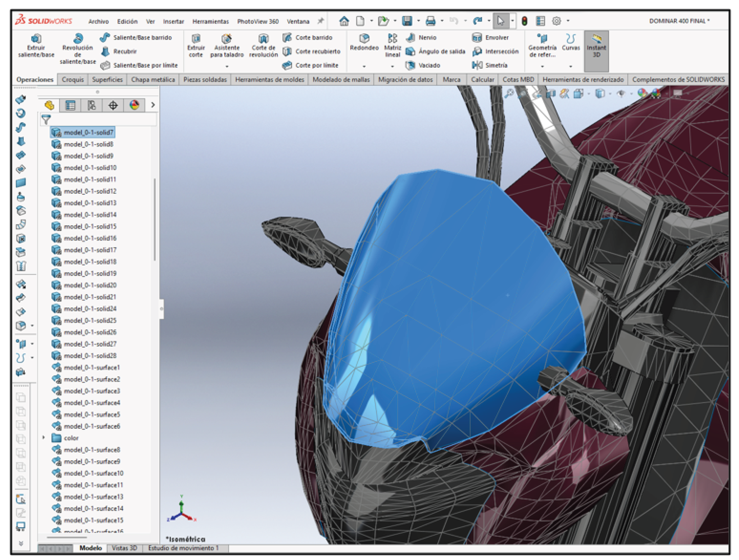
Task: Select Revolución de saliente/base tool
Action: click(78, 49)
